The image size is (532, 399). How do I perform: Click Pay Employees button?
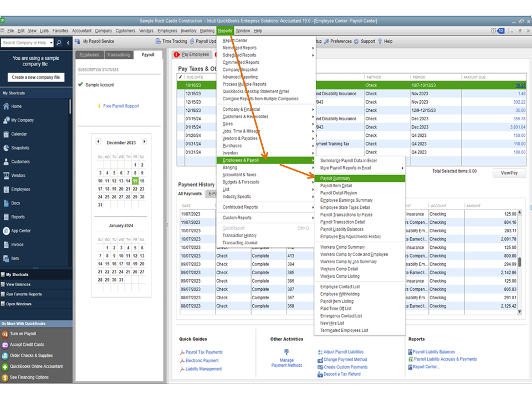pos(192,55)
